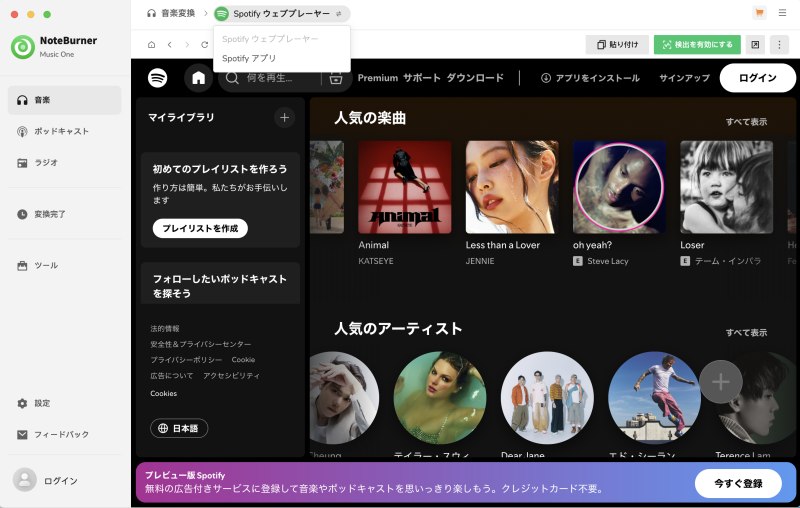Expand the Spotify ウェブプレーヤー source dropdown
Viewport: 800px width, 508px height.
pyautogui.click(x=282, y=14)
